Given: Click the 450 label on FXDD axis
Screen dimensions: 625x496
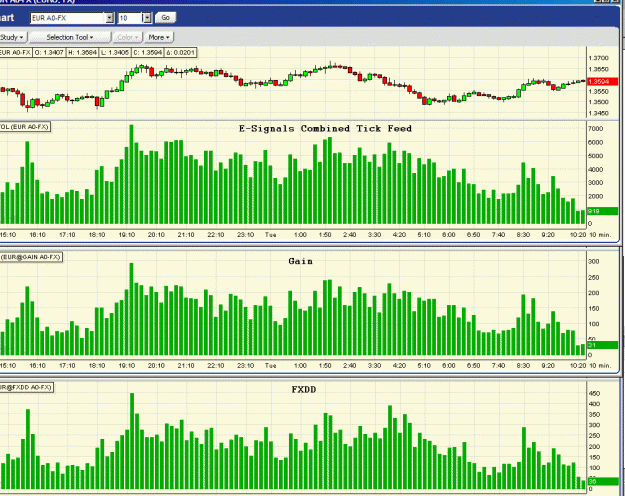Looking at the screenshot, I should [594, 394].
